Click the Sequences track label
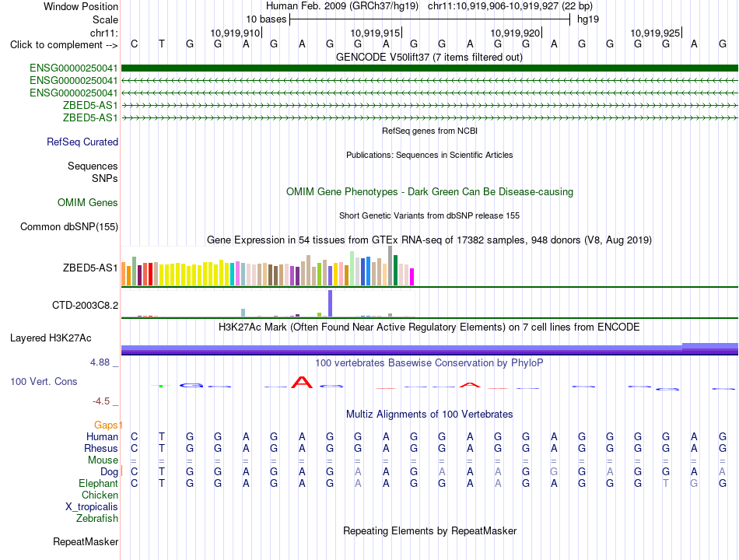739x560 pixels. point(93,166)
